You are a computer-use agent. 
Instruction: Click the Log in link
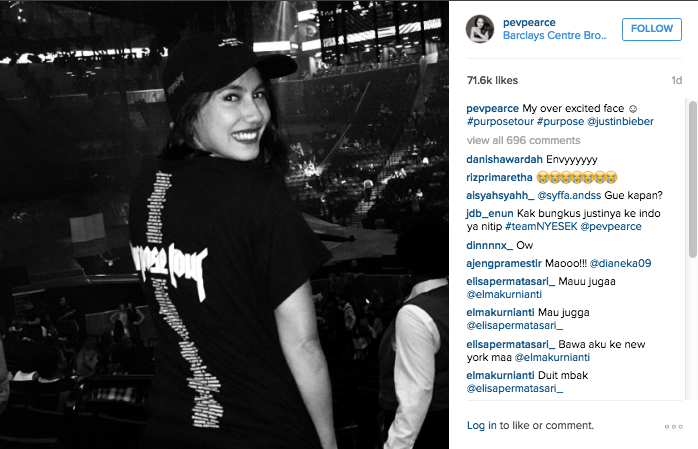point(481,425)
